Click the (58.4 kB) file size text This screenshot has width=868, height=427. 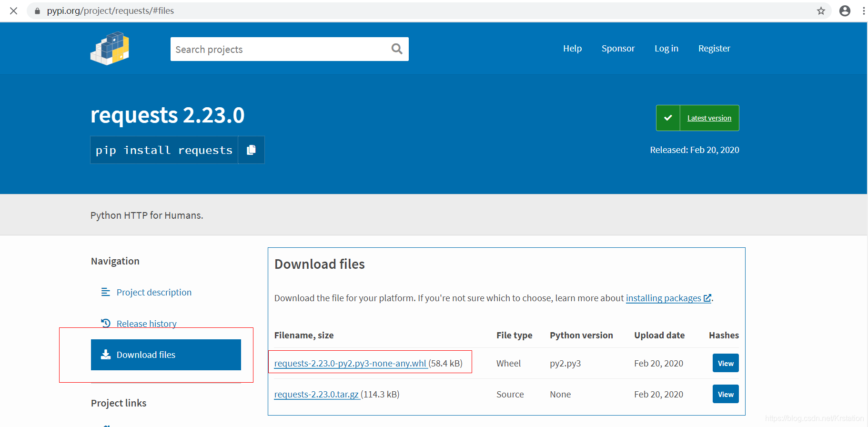point(445,363)
